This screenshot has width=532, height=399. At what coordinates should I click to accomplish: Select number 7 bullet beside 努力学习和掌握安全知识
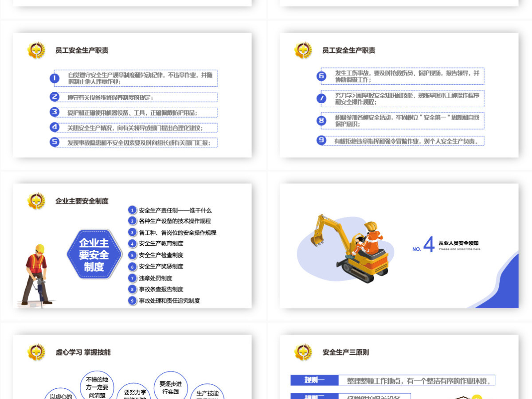coord(321,98)
